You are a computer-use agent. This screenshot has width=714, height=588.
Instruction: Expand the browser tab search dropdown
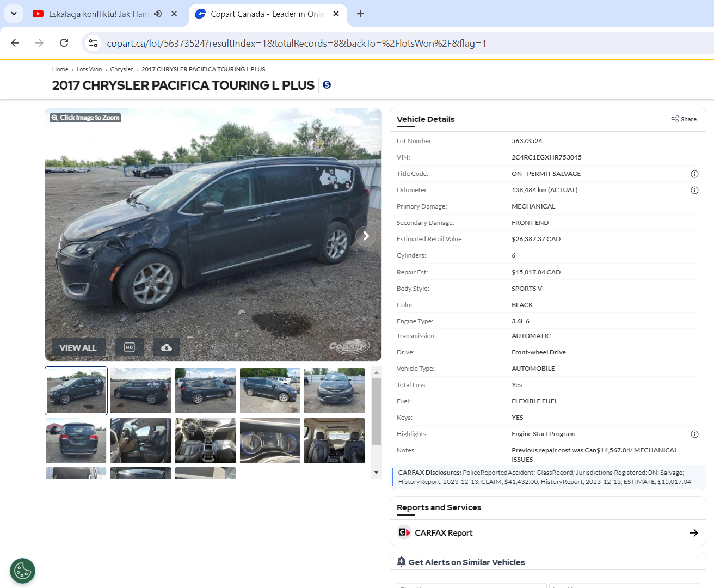[14, 14]
